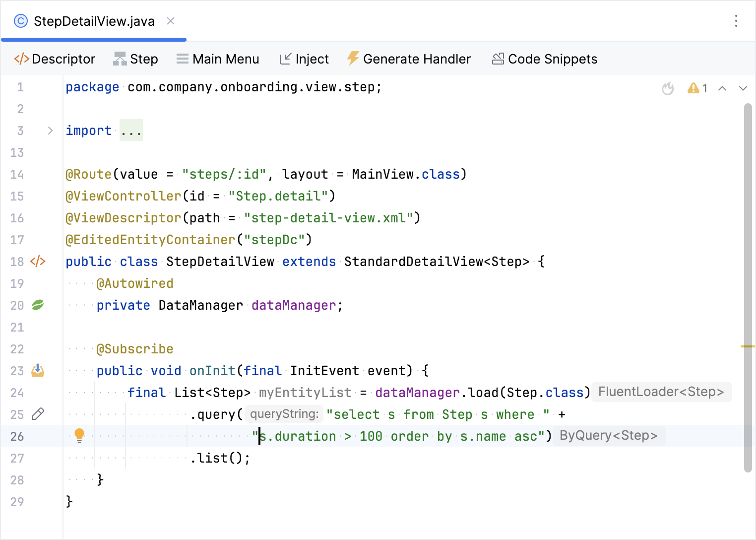Click the pencil gutter icon on line 25
The image size is (756, 540).
(38, 413)
